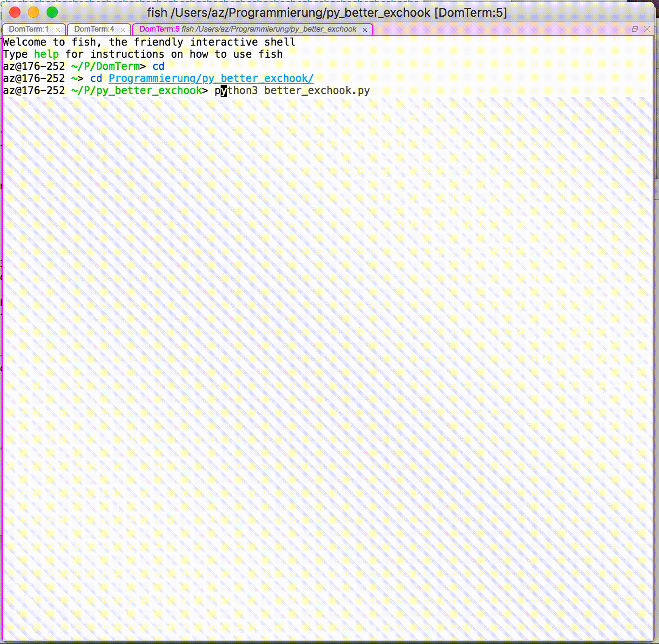Click the ~/P/py_better_exchook prompt path
Image resolution: width=659 pixels, height=644 pixels.
tap(136, 91)
